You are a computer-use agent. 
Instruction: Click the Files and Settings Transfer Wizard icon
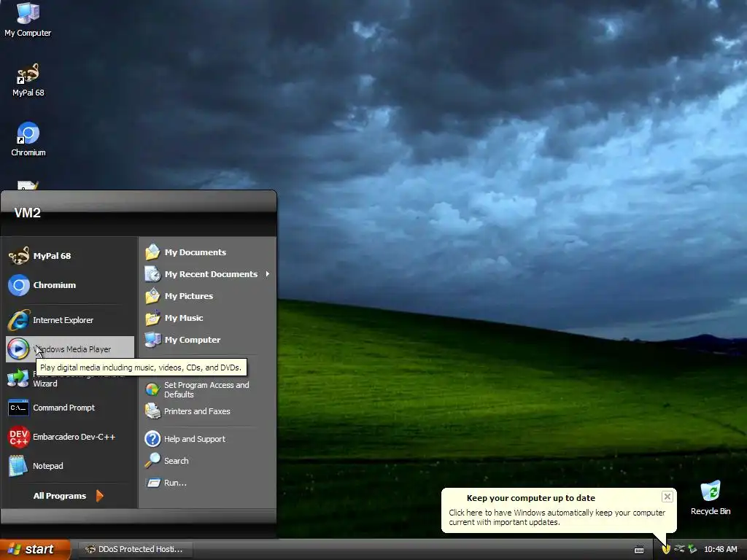(18, 378)
